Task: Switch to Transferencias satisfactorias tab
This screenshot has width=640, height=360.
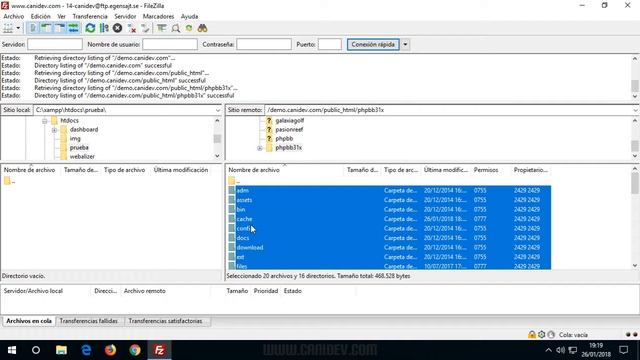Action: point(165,321)
